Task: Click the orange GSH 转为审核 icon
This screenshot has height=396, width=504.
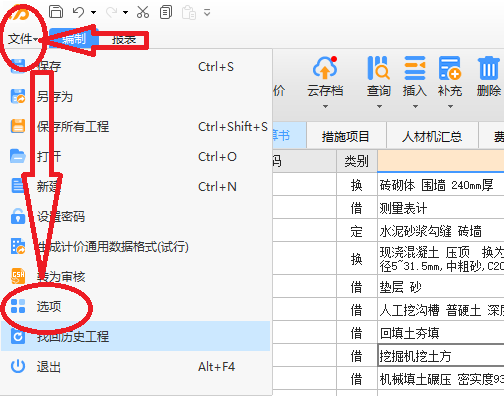Action: (x=18, y=276)
